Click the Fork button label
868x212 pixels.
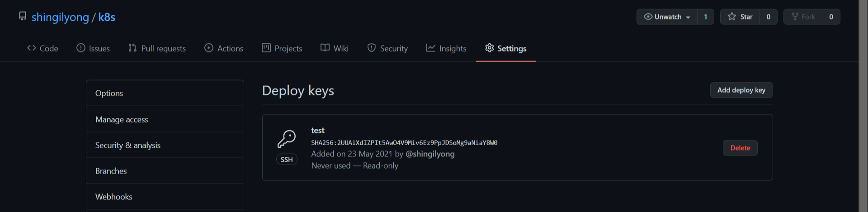tap(808, 17)
